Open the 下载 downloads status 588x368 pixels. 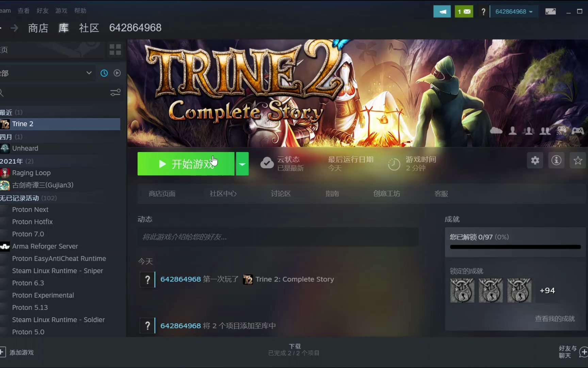(294, 350)
